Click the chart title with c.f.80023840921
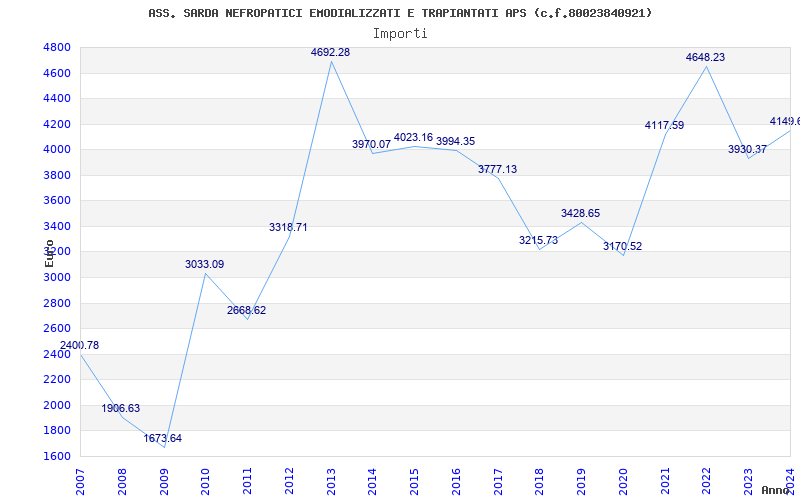This screenshot has width=800, height=500. (x=400, y=13)
